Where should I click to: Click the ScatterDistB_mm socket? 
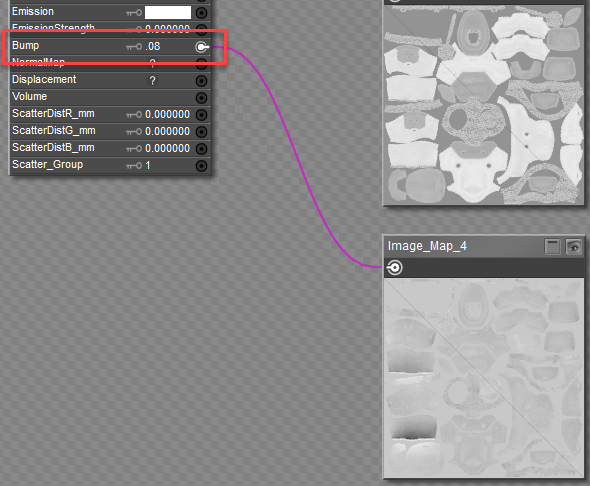[x=202, y=149]
